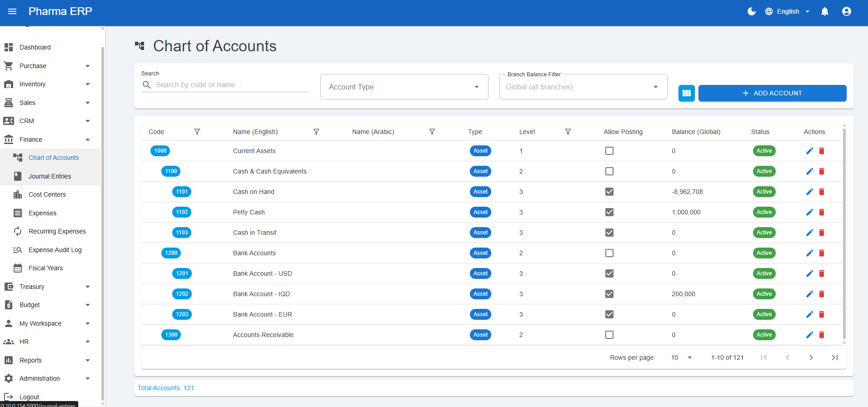The width and height of the screenshot is (868, 407).
Task: Change rows per page dropdown
Action: (x=682, y=357)
